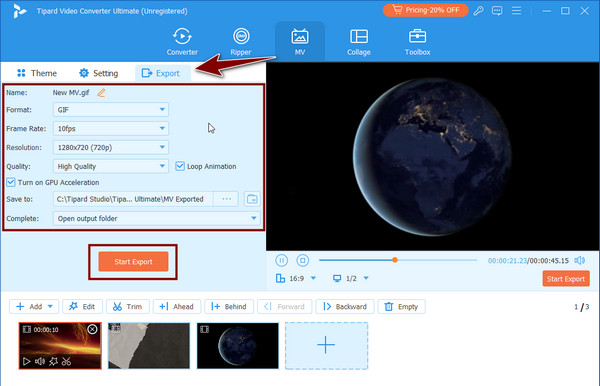Switch to the Setting tab
The image size is (600, 386).
[x=98, y=73]
